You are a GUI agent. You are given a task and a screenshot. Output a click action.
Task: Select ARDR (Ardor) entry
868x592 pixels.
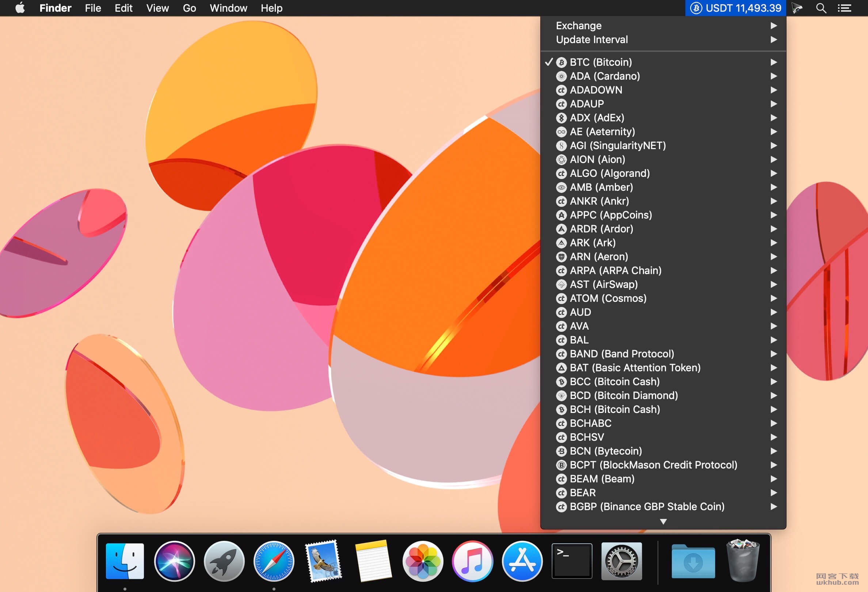[x=663, y=229]
